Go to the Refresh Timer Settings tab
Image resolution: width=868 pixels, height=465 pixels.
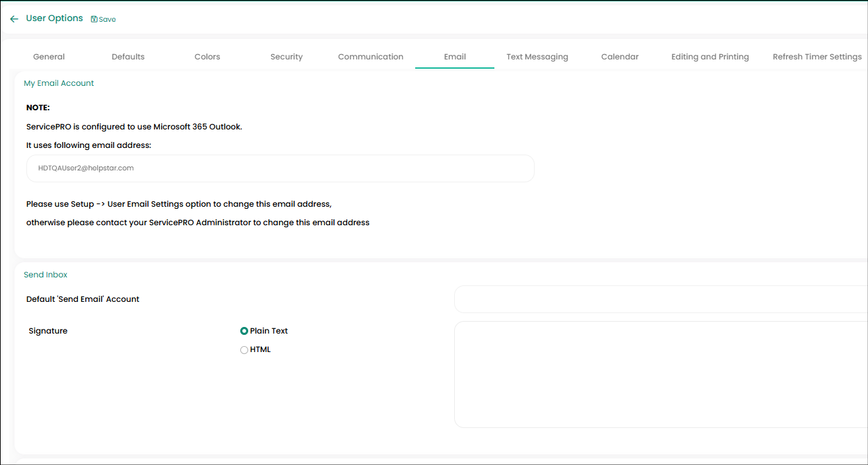point(817,57)
